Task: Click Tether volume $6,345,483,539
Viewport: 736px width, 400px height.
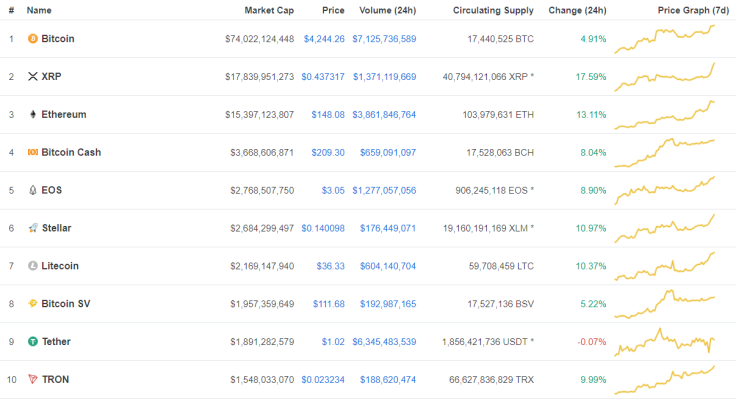Action: (384, 342)
